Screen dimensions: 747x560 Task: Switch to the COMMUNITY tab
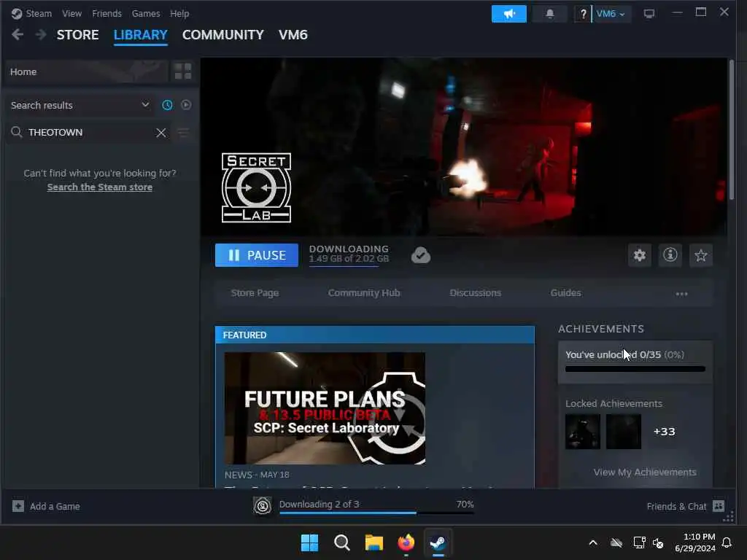[223, 35]
